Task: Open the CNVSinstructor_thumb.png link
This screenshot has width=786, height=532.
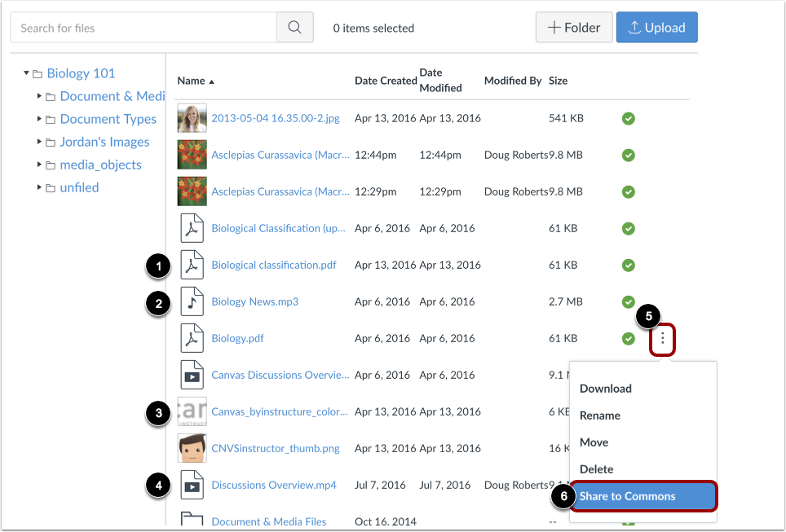Action: (x=276, y=448)
